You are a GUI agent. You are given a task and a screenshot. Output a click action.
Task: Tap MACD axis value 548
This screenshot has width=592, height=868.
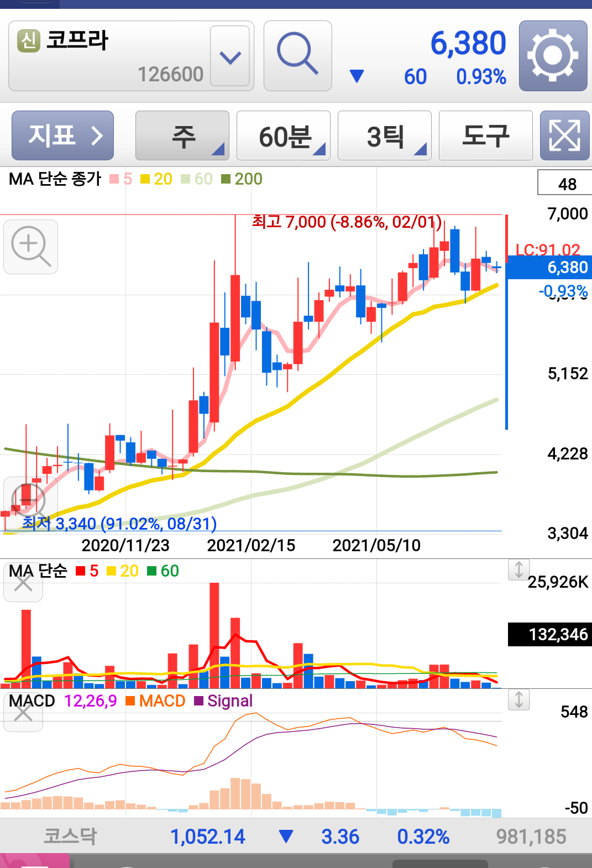pos(574,712)
